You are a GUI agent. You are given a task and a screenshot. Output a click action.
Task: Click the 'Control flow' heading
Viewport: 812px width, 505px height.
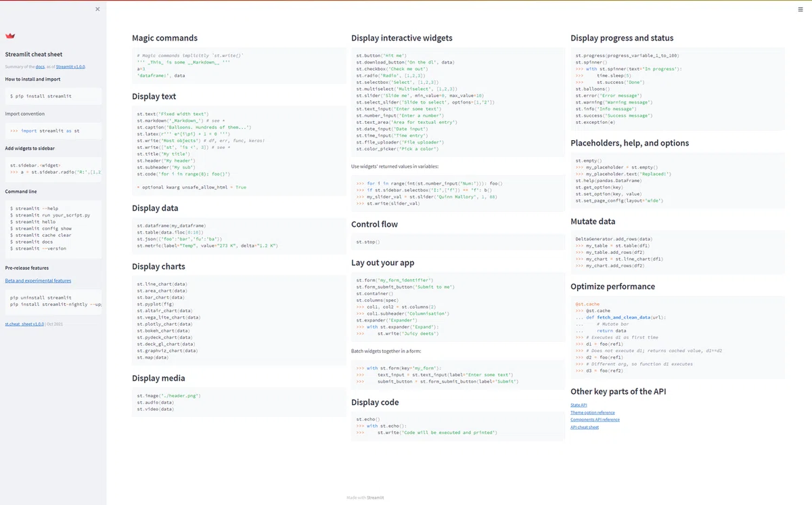click(375, 224)
